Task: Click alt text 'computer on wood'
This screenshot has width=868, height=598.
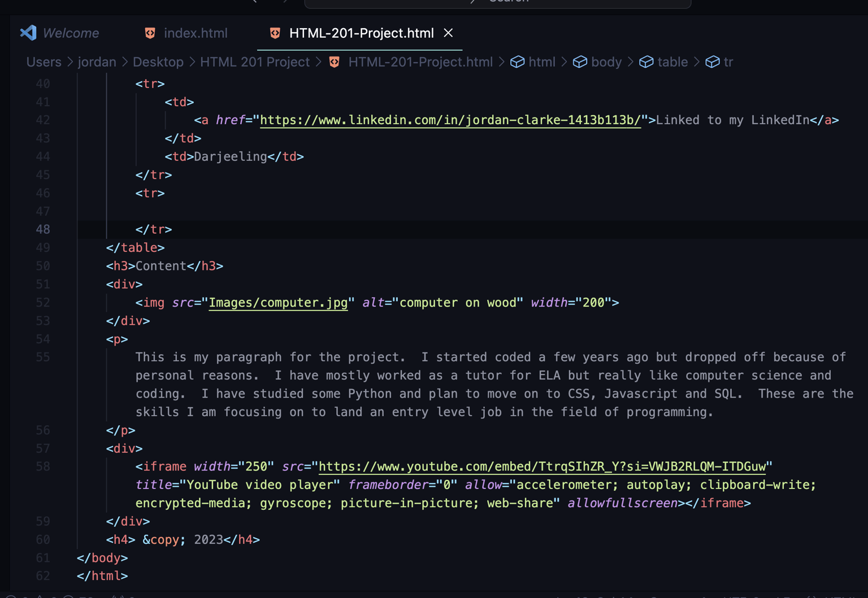Action: (458, 303)
